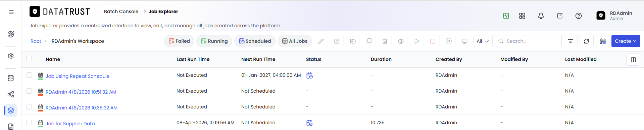Screen dimensions: 644x130
Task: Show All Jobs filter
Action: coord(295,41)
